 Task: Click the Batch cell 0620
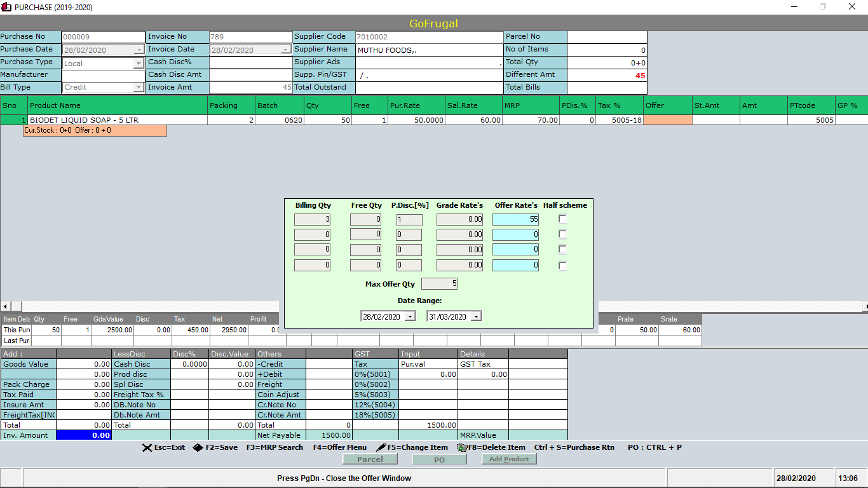(280, 120)
